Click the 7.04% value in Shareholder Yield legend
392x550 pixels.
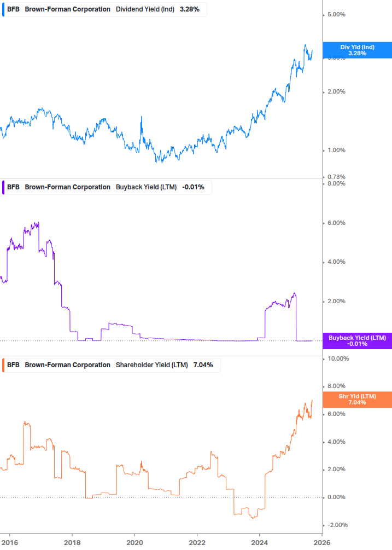[x=203, y=365]
